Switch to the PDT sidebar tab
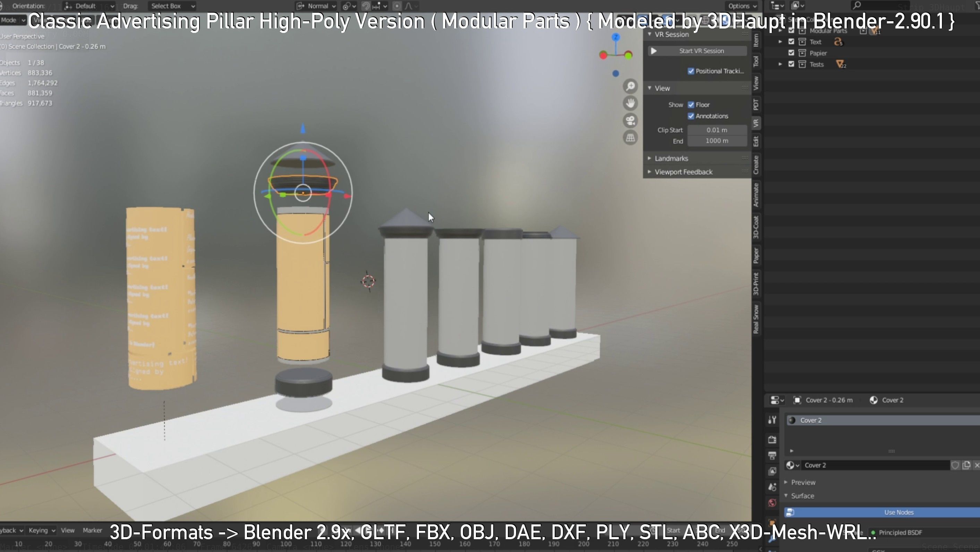Image resolution: width=980 pixels, height=552 pixels. tap(756, 104)
